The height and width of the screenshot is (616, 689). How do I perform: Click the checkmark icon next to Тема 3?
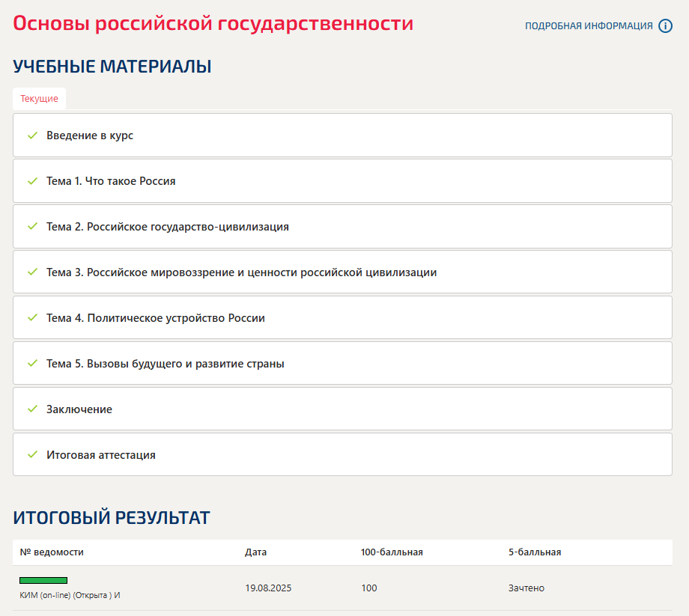click(32, 272)
